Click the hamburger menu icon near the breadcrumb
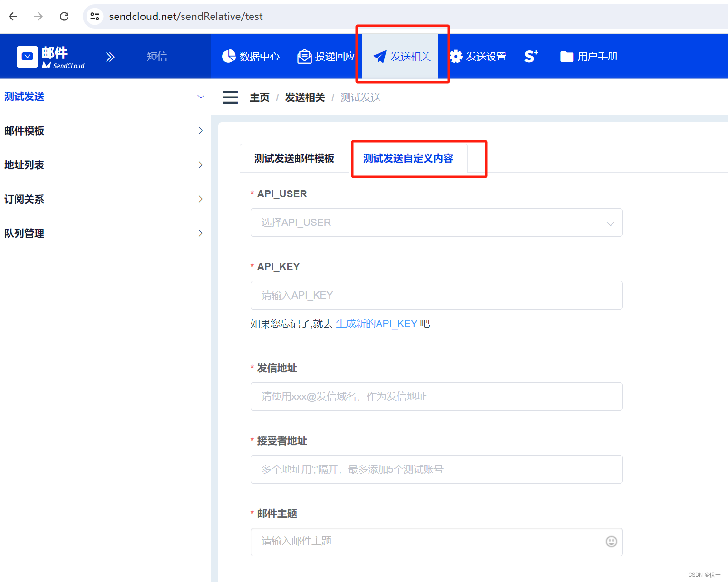 230,97
